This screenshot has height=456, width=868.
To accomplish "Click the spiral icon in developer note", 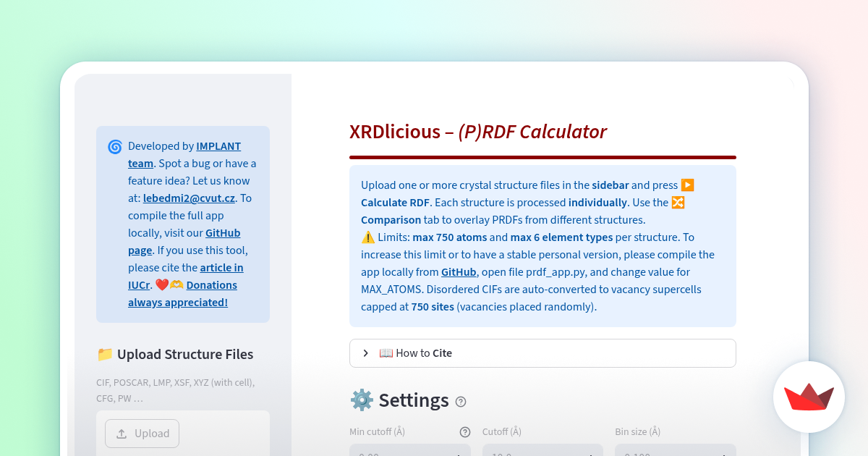I will (115, 147).
